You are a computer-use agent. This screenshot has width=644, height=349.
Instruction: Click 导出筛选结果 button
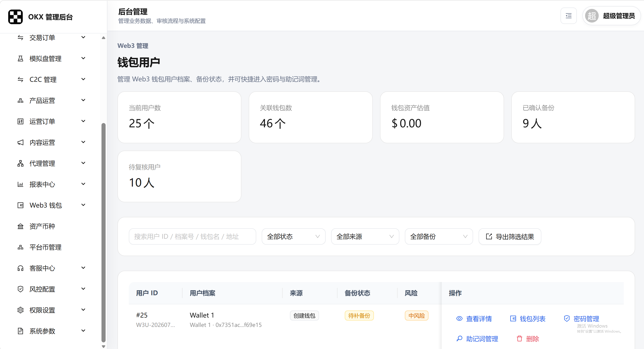click(510, 236)
